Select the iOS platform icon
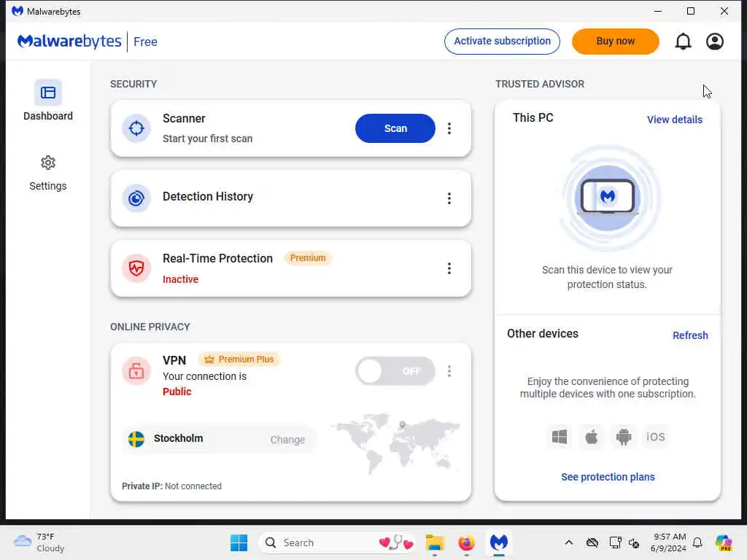 [x=656, y=437]
